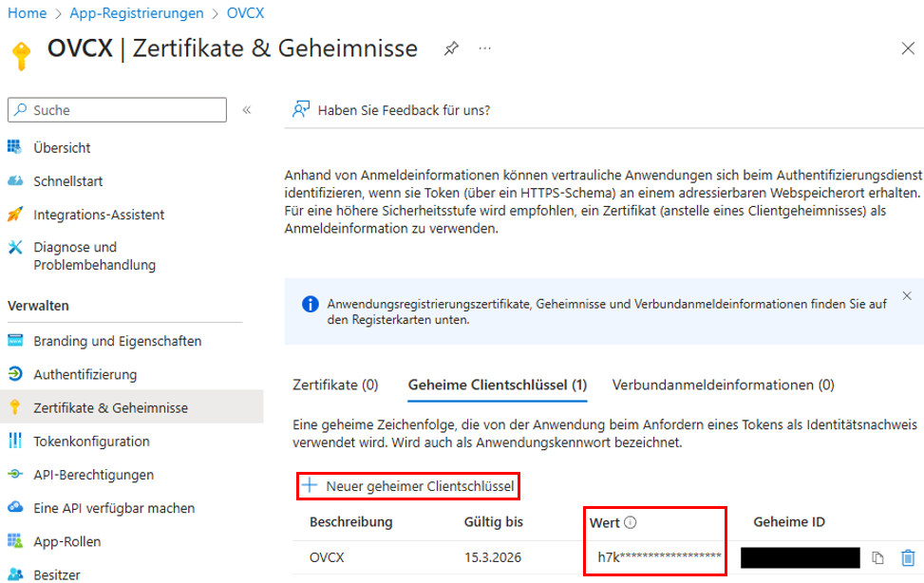Select the Geheime Clientschlüssel (1) tab
The height and width of the screenshot is (583, 924).
click(x=497, y=385)
